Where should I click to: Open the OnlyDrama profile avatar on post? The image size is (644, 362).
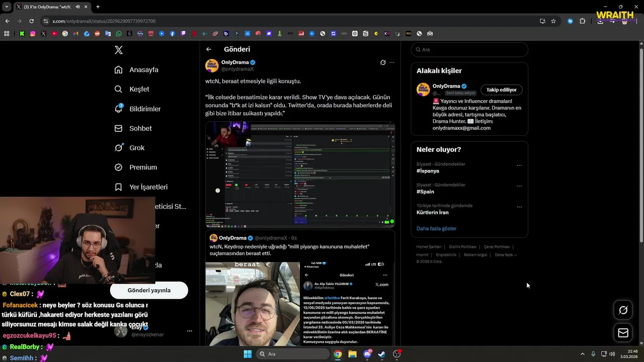[212, 65]
